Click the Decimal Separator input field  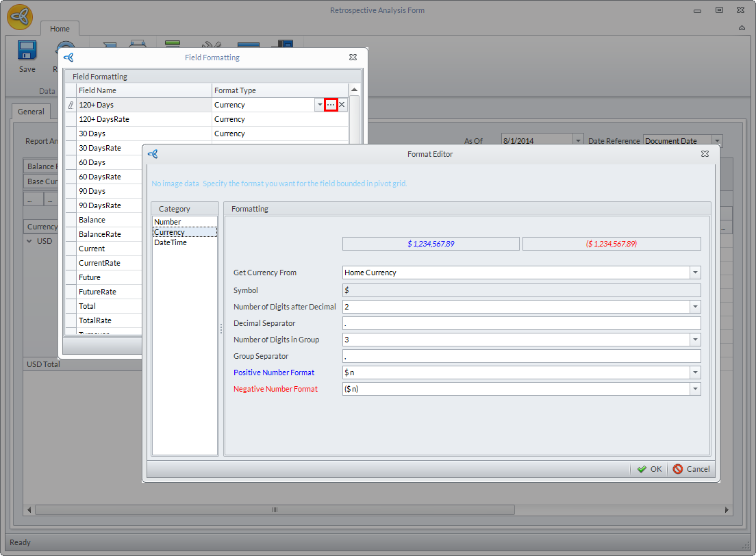pyautogui.click(x=520, y=323)
